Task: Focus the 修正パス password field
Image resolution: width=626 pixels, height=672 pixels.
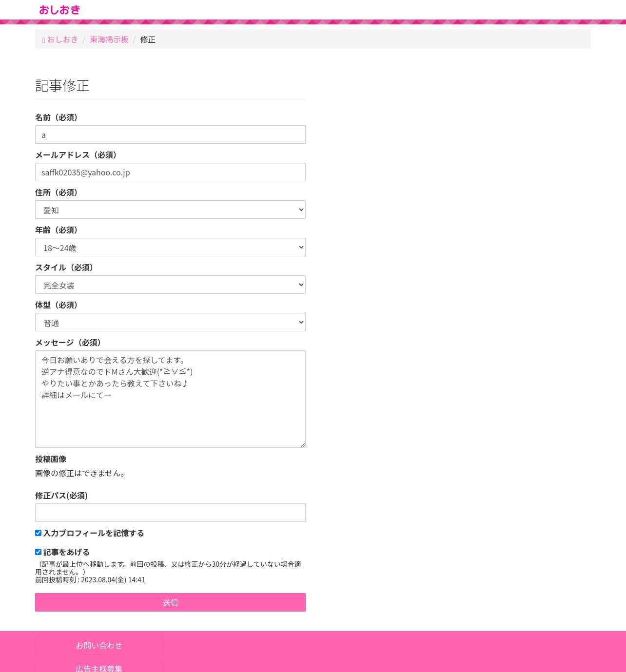Action: pos(170,513)
